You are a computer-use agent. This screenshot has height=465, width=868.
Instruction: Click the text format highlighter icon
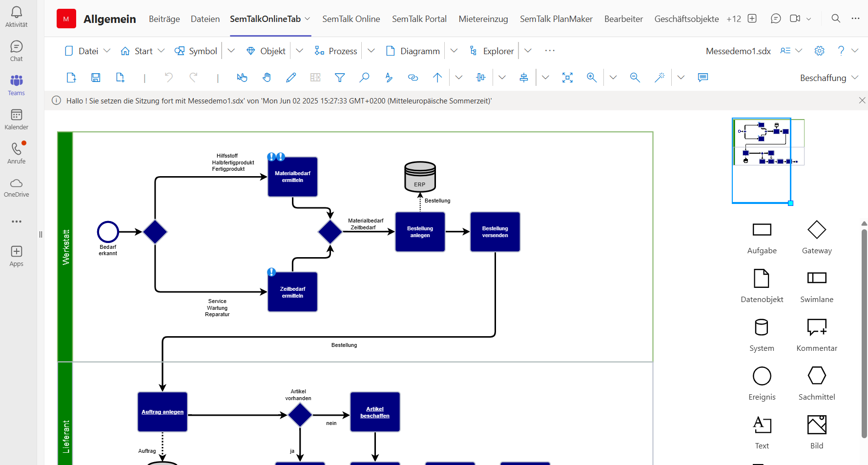[x=389, y=77]
